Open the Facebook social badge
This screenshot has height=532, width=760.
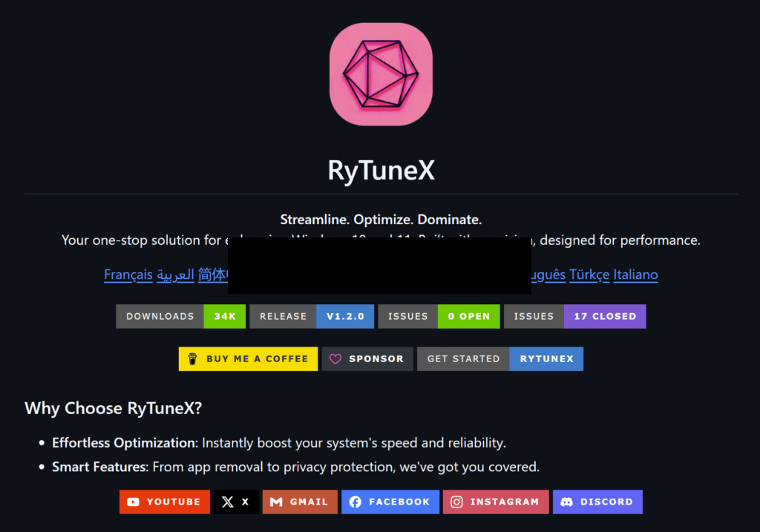390,502
